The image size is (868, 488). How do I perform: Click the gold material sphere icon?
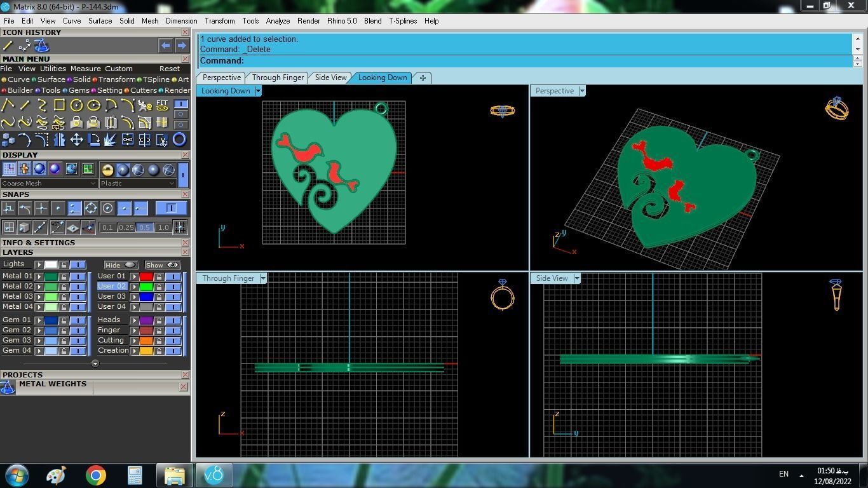(x=107, y=169)
